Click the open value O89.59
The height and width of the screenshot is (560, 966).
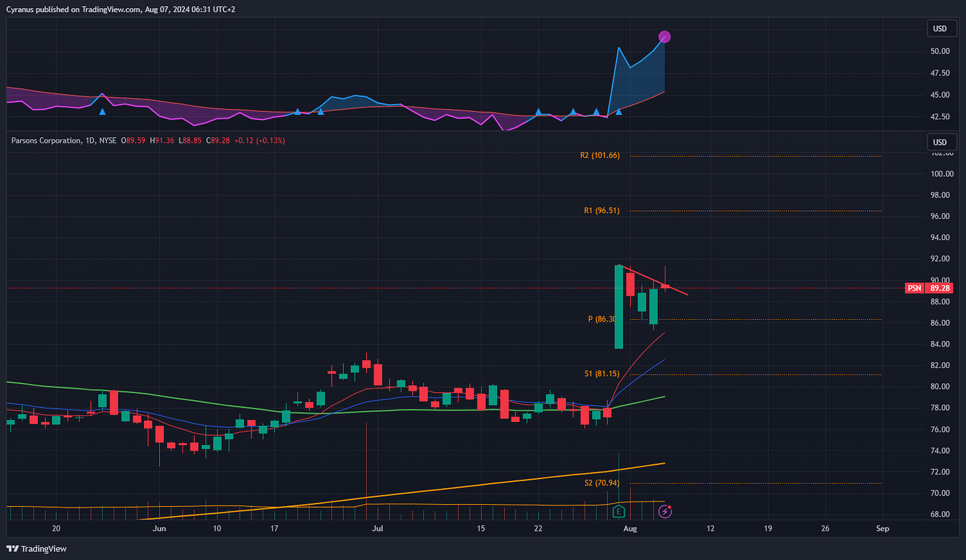pyautogui.click(x=133, y=141)
